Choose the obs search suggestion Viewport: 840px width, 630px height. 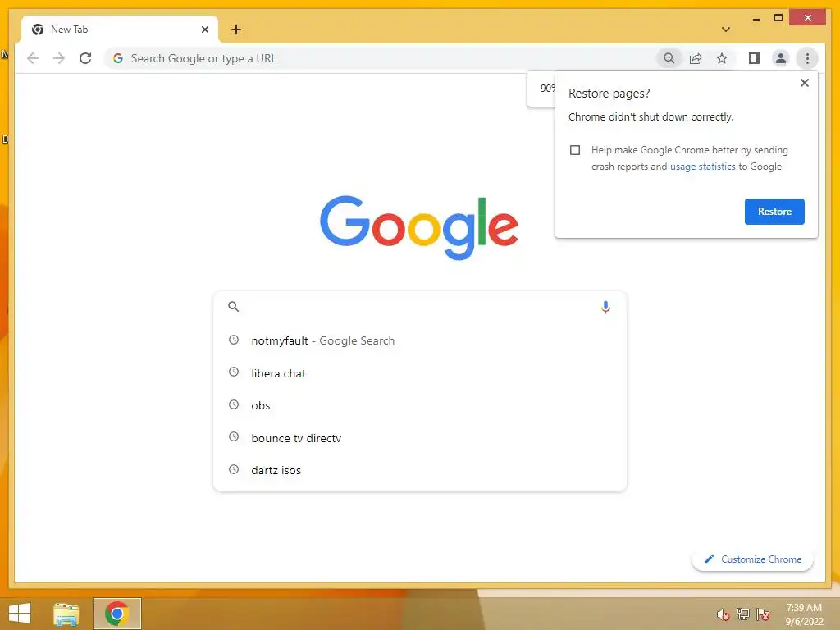pos(420,405)
